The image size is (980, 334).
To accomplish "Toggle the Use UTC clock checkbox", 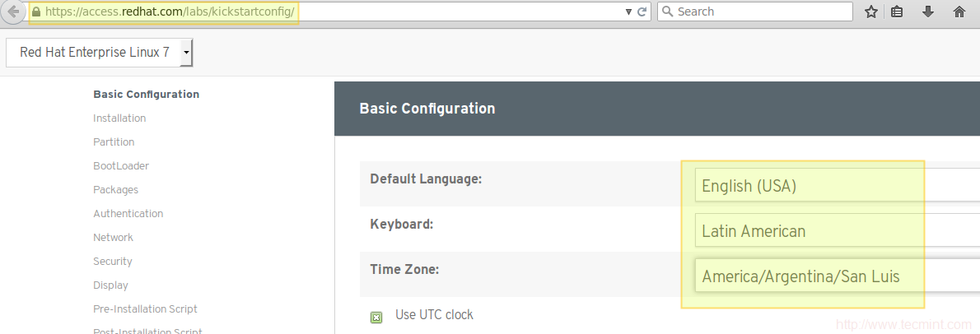I will tap(376, 317).
